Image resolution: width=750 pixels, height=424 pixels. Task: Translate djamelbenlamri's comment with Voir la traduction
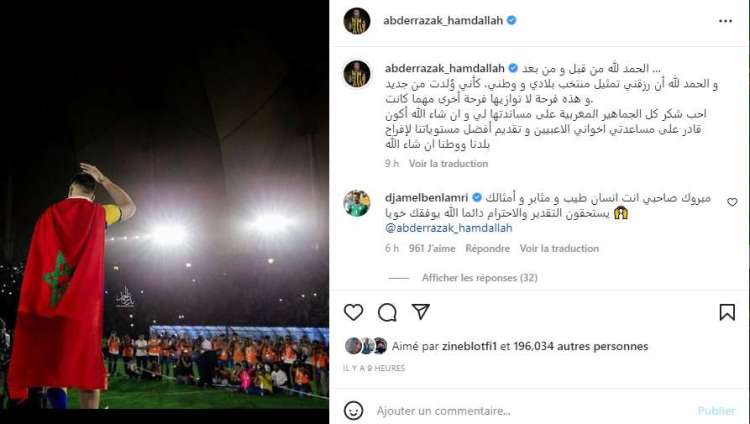(x=559, y=248)
